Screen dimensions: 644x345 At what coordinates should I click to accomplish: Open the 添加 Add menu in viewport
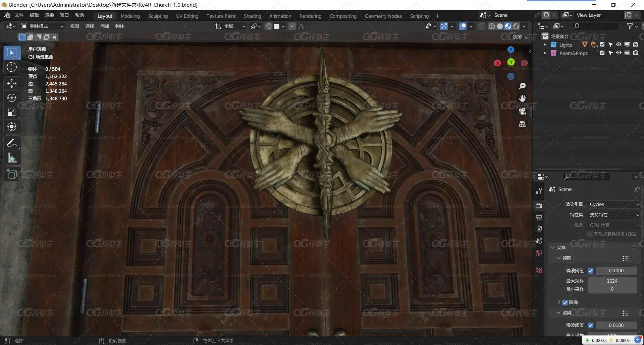pyautogui.click(x=105, y=26)
